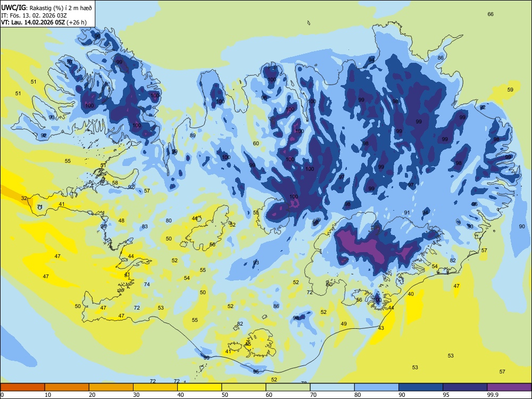The image size is (532, 399).
Task: Choose the pale yellow 50–60 legend swatch
Action: 244,387
